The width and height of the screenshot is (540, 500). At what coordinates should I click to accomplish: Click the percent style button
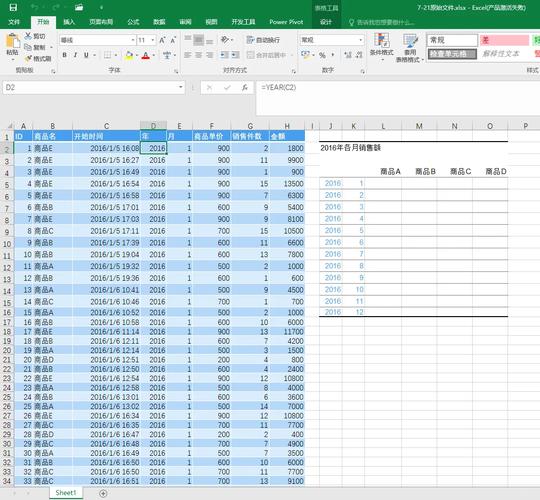pos(322,55)
